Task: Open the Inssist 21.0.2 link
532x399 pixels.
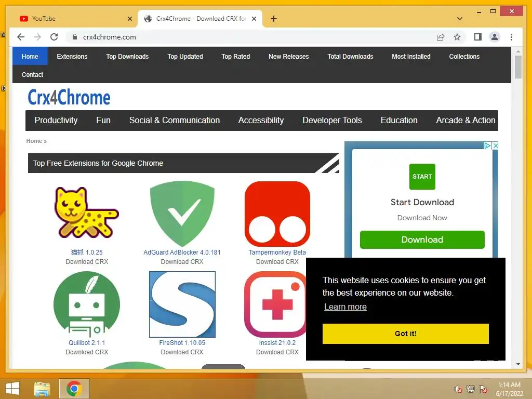Action: click(x=277, y=343)
